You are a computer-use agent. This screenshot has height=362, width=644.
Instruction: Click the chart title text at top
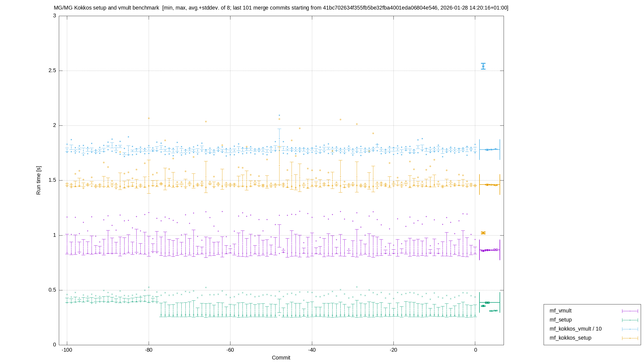281,8
